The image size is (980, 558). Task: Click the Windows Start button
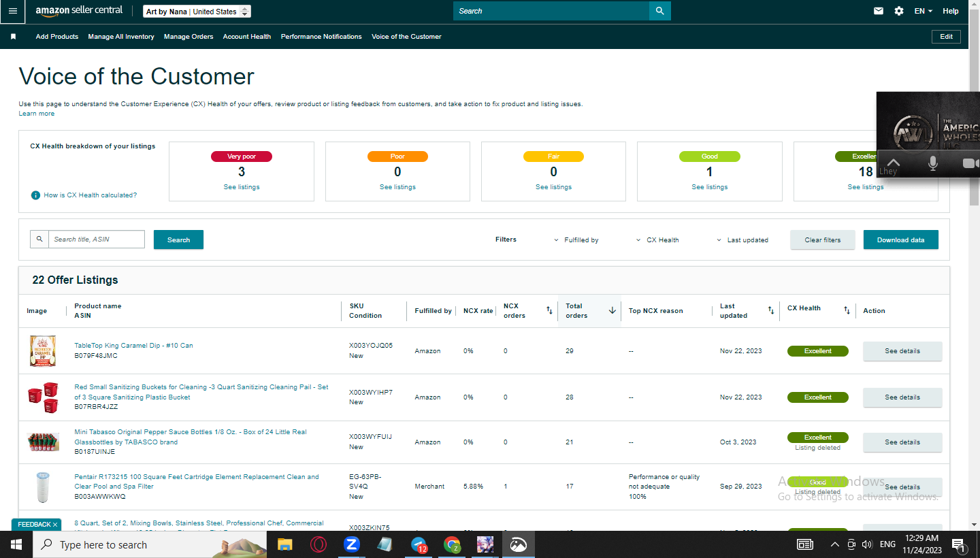click(16, 544)
